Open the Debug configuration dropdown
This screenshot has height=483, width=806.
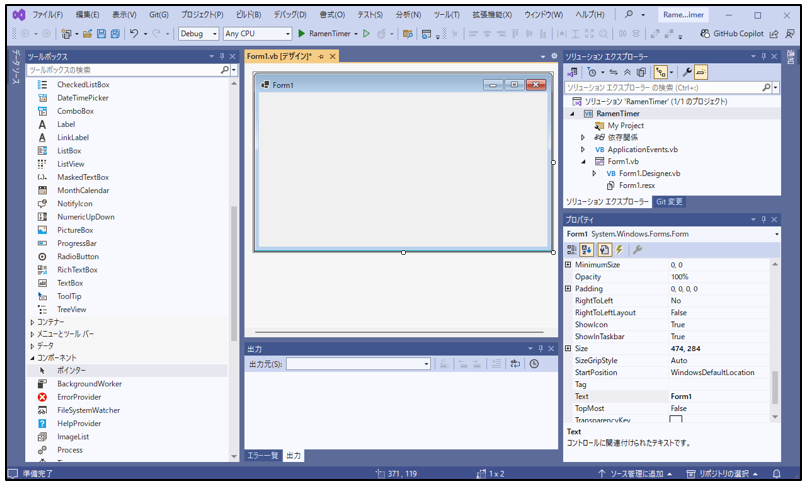point(199,34)
